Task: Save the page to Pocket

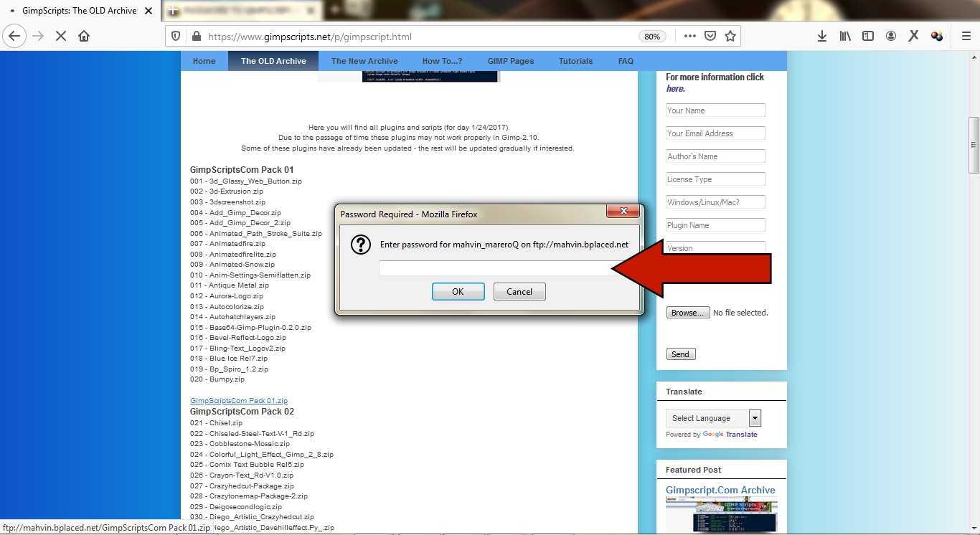Action: [710, 36]
